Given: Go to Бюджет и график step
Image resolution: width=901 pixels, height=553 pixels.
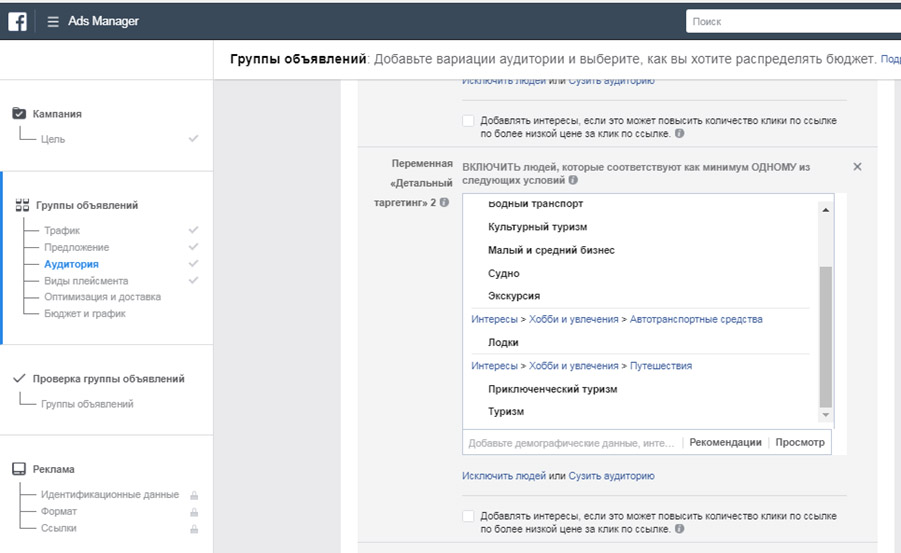Looking at the screenshot, I should (x=84, y=313).
